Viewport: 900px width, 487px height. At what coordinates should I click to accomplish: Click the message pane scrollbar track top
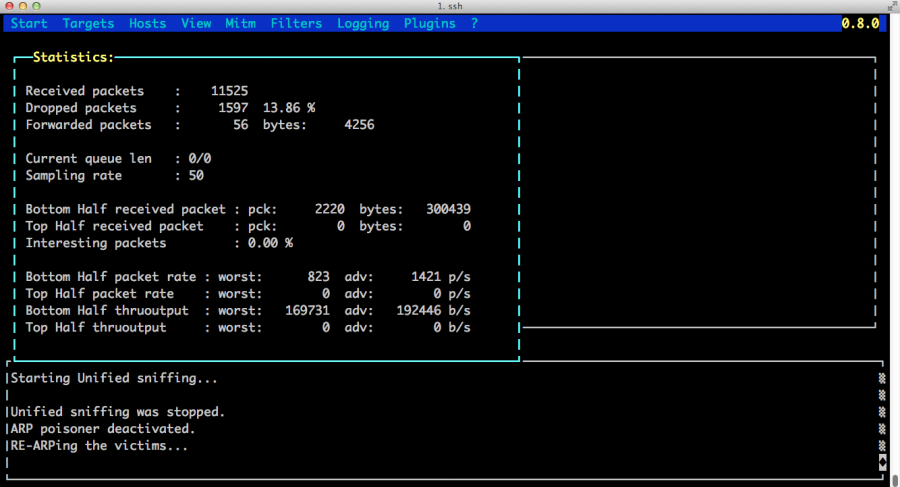click(x=882, y=378)
